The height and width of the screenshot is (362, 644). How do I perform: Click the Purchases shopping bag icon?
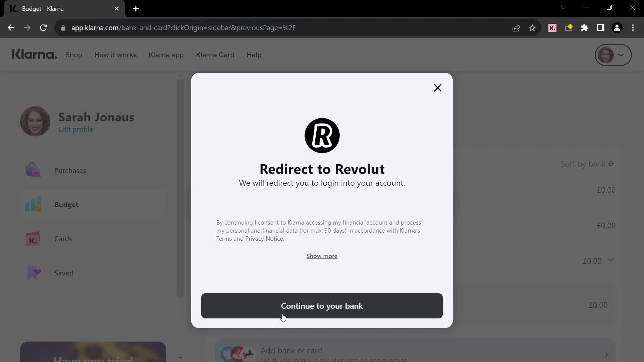(33, 170)
